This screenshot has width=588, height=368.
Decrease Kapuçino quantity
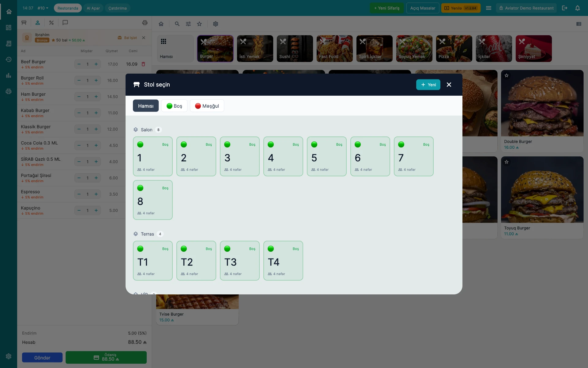pyautogui.click(x=79, y=210)
